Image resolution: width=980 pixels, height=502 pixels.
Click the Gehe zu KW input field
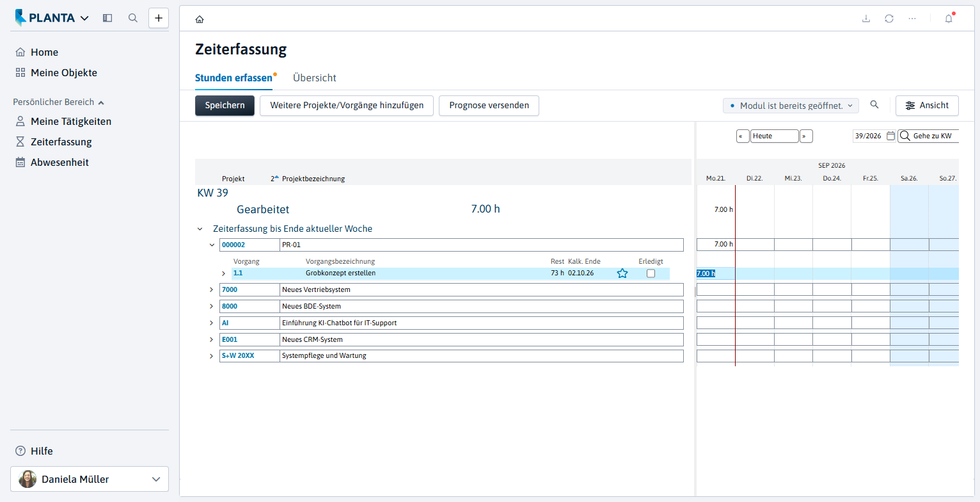(x=929, y=136)
